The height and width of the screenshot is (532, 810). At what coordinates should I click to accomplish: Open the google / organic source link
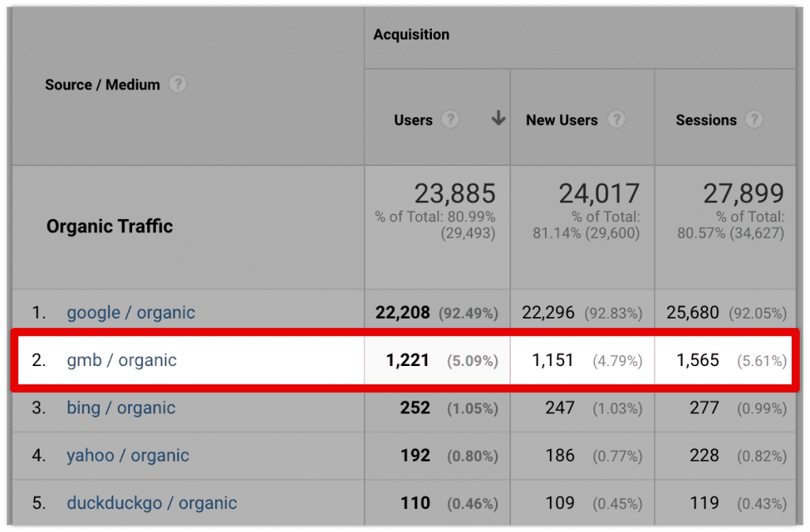[131, 312]
